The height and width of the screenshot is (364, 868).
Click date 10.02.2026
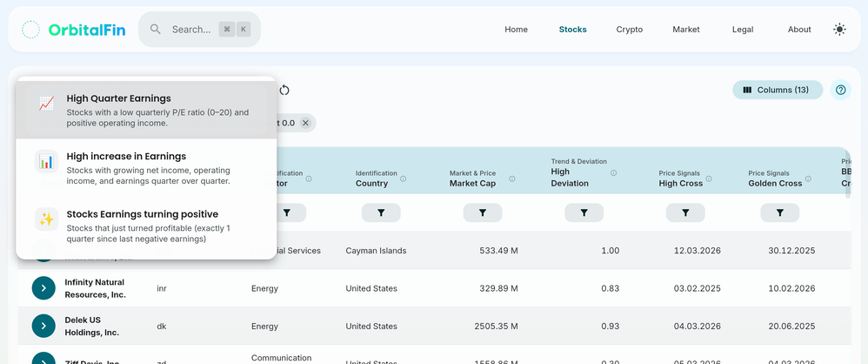[x=791, y=288]
